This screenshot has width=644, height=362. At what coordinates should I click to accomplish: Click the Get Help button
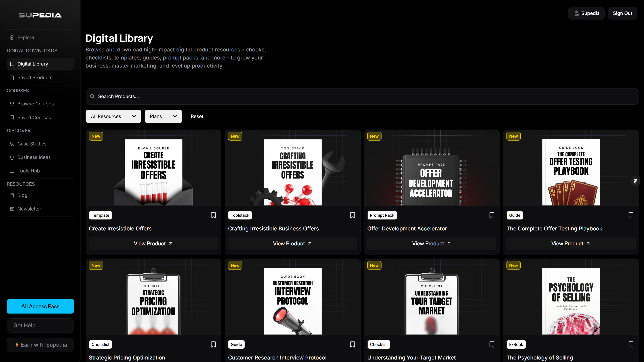click(40, 325)
